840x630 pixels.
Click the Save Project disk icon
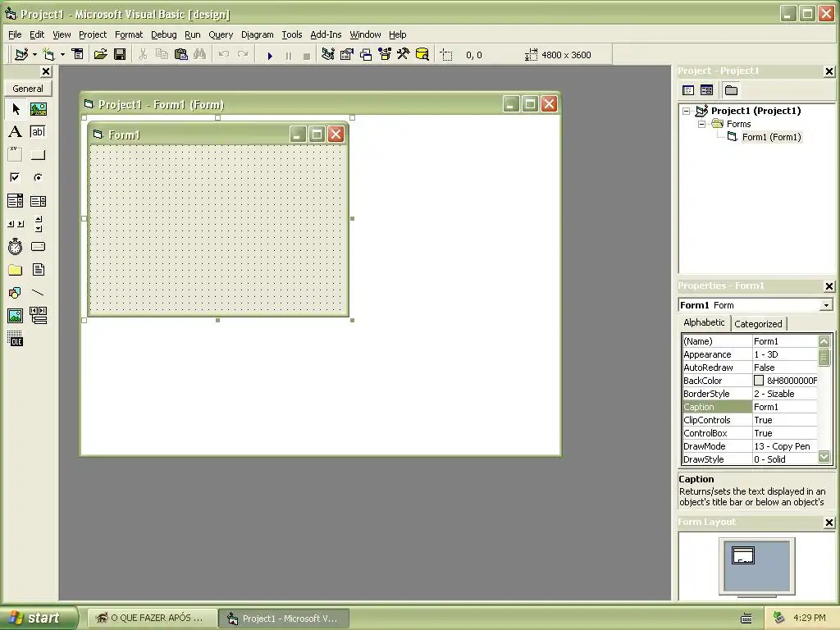[120, 55]
